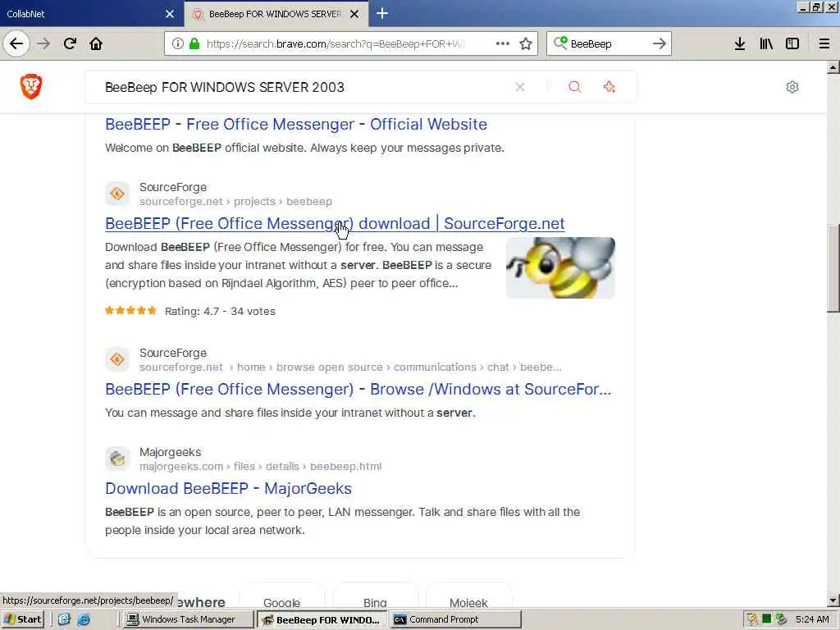The image size is (840, 630).
Task: Click SourceForge favicon above the 'Browse /Windows' result
Action: pyautogui.click(x=117, y=359)
